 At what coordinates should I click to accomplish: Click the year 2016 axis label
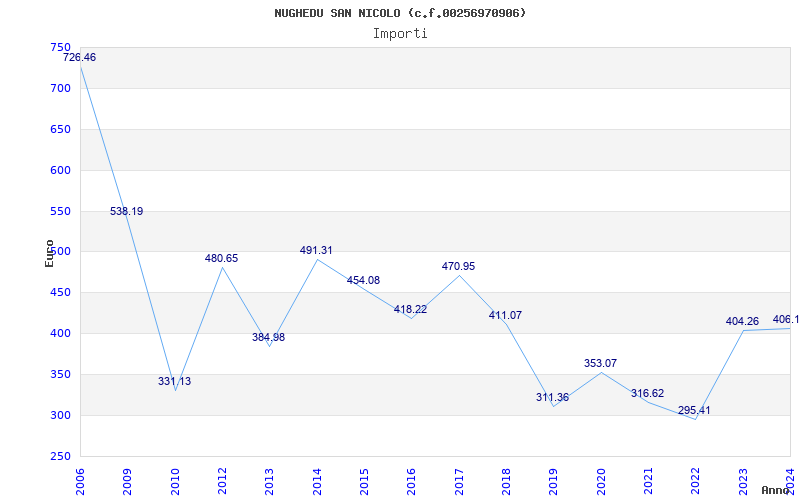coord(412,482)
